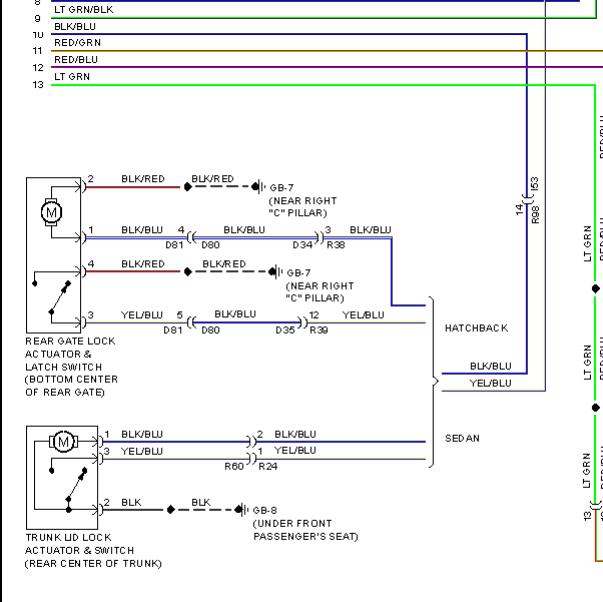Click the BLK/BLU label between D80 and D34
Screen dimensions: 603x602
coord(244,230)
